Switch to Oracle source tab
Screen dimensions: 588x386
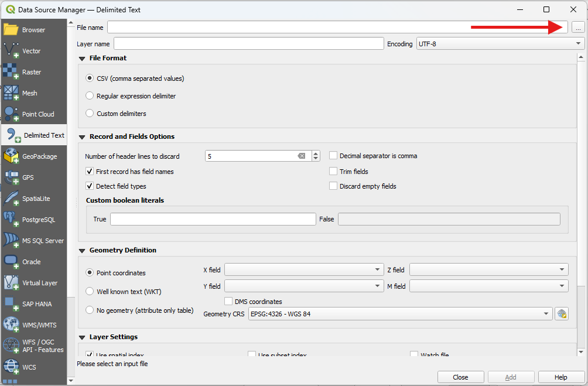point(34,261)
